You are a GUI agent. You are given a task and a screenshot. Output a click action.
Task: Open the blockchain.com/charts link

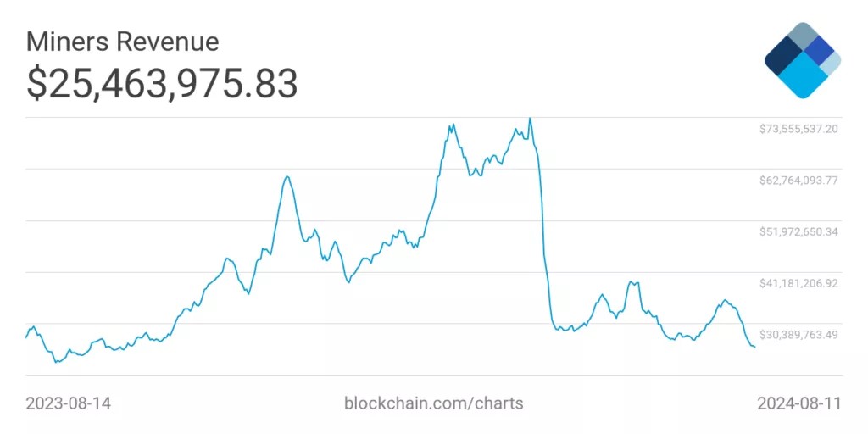pos(433,403)
